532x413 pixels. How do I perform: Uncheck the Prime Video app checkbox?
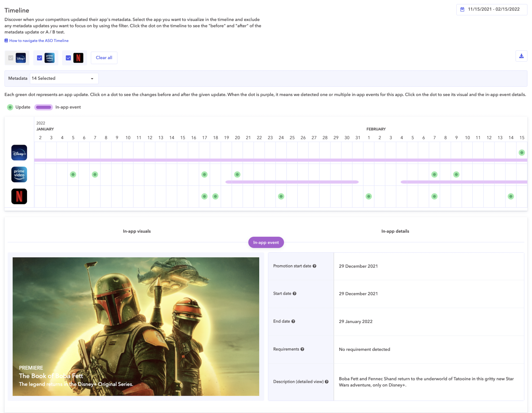[39, 58]
